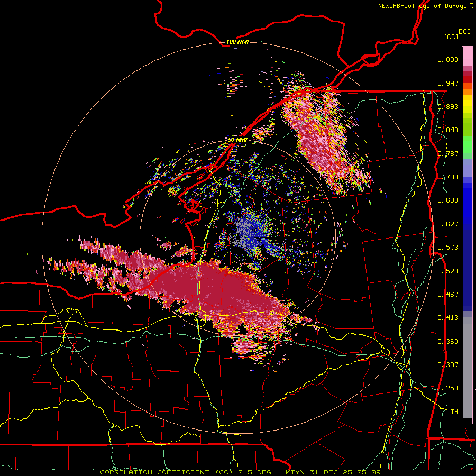Image resolution: width=476 pixels, height=476 pixels.
Task: Click the 100 NMI range ring label
Action: (x=237, y=42)
